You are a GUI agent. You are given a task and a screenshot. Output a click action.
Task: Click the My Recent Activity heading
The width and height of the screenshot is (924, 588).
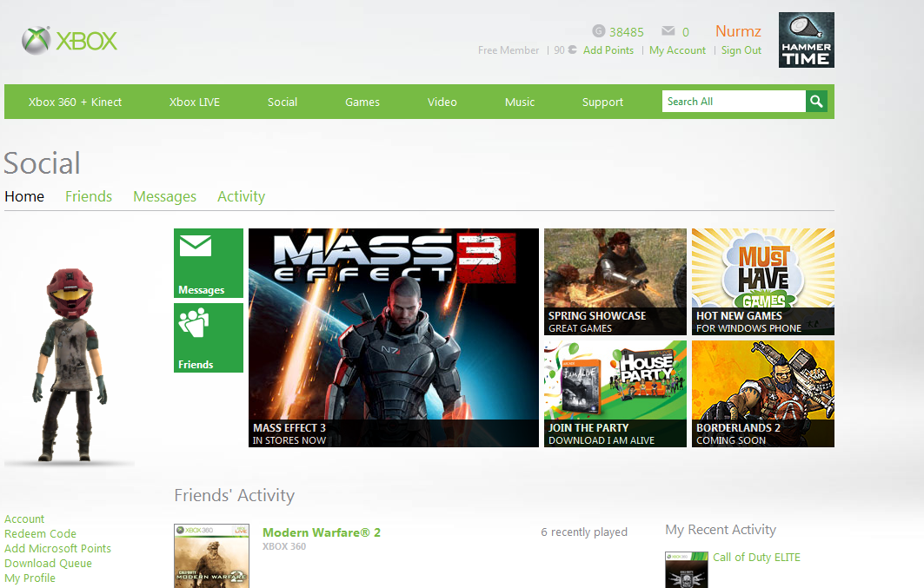coord(721,530)
